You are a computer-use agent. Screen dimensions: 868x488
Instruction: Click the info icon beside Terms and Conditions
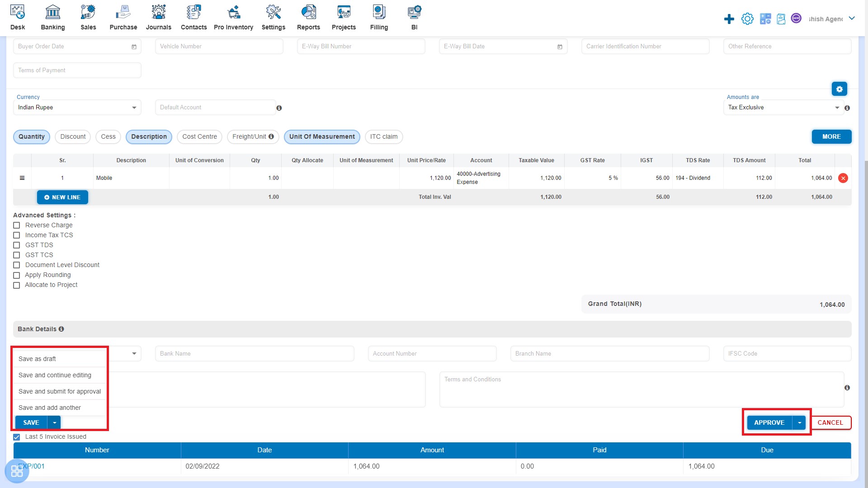[x=847, y=388]
